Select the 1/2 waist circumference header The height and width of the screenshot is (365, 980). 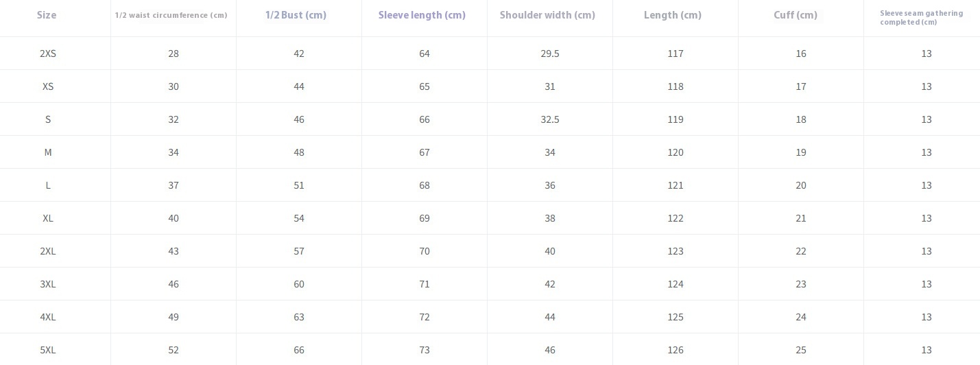(x=171, y=15)
